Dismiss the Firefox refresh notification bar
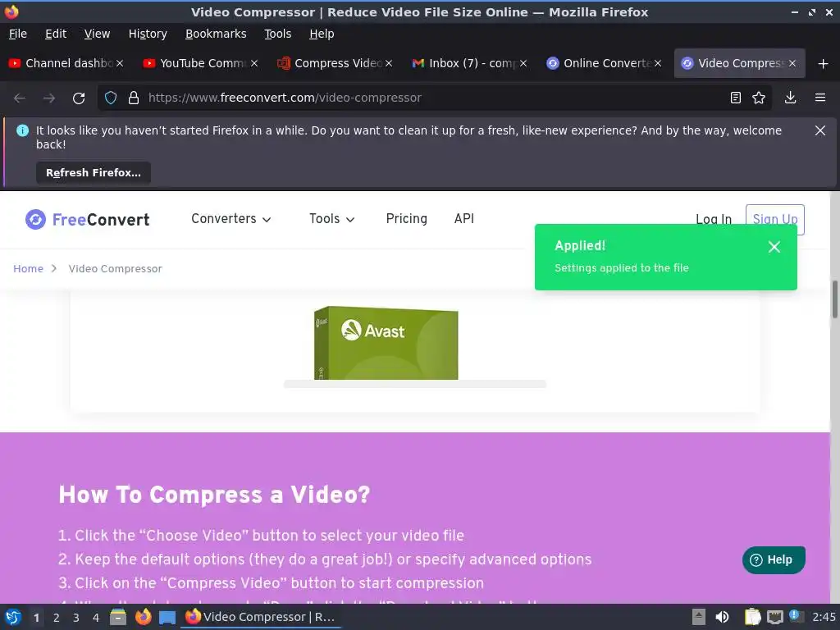The height and width of the screenshot is (630, 840). [820, 130]
